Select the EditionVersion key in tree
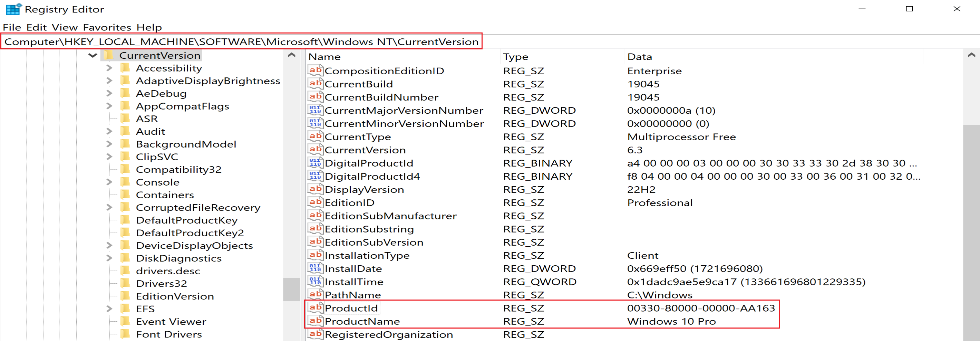Image resolution: width=980 pixels, height=341 pixels. [175, 296]
